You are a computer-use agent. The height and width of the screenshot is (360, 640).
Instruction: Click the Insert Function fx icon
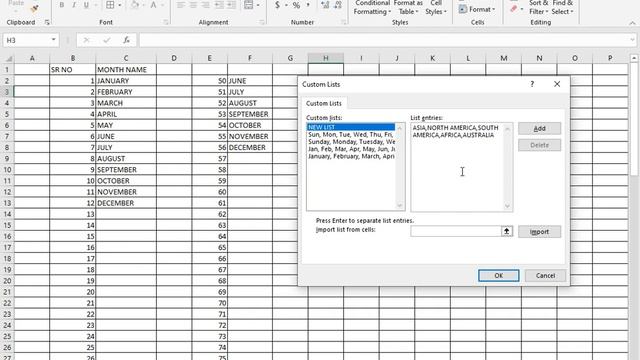point(127,40)
